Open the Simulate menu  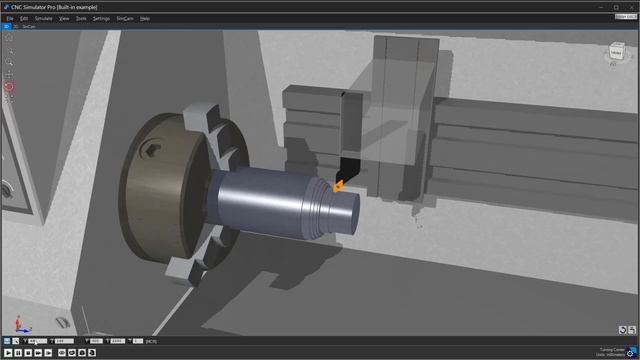pyautogui.click(x=43, y=19)
